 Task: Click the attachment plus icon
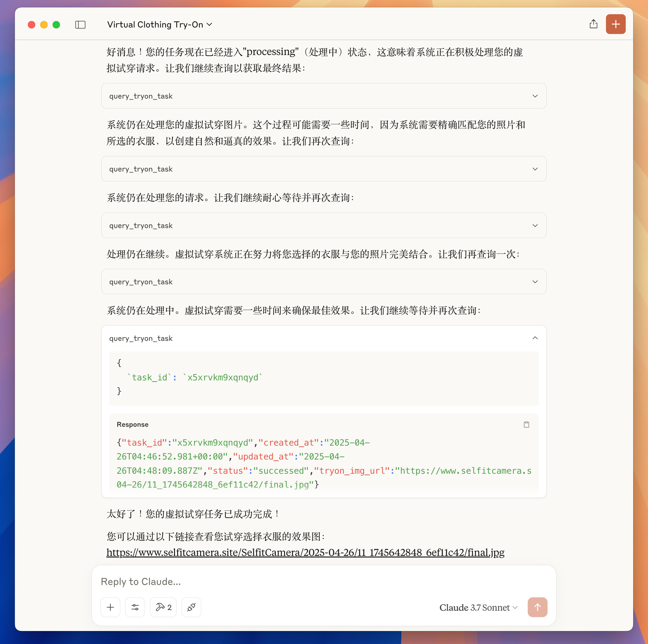tap(110, 607)
